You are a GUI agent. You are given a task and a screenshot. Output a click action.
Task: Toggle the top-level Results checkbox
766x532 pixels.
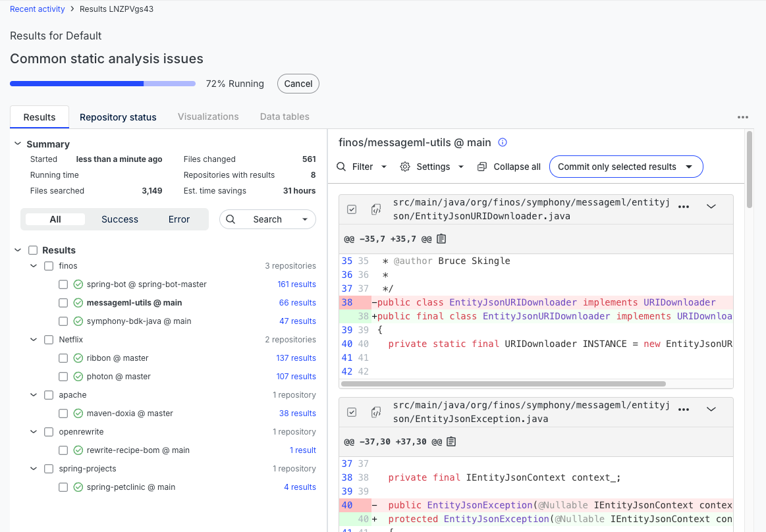click(33, 250)
